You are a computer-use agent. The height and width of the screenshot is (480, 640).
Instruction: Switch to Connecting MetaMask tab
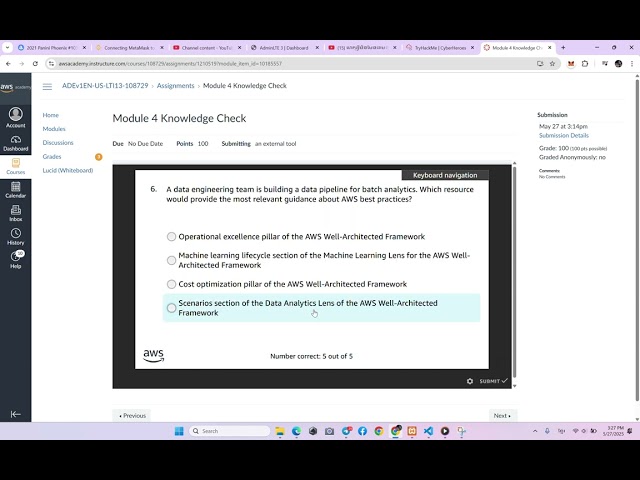130,48
